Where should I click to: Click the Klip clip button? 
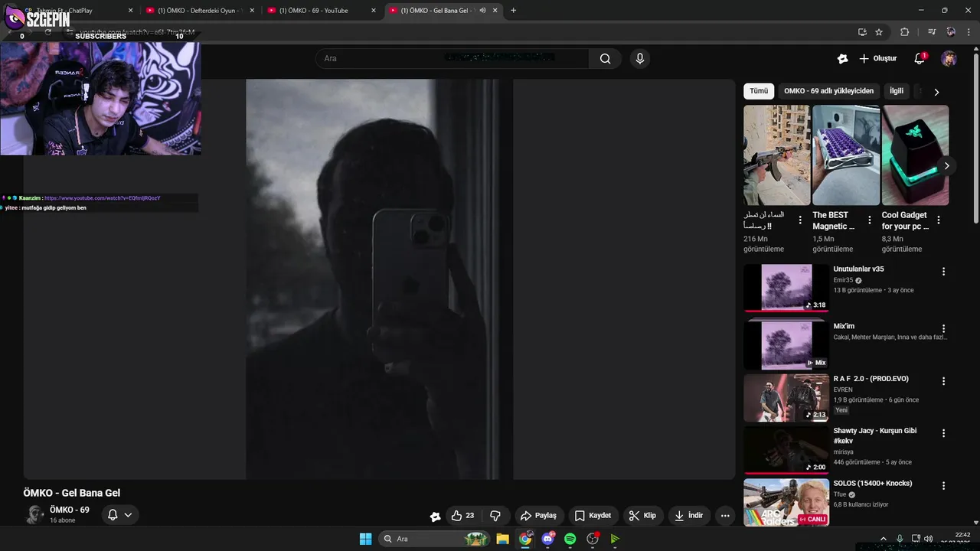click(x=642, y=516)
